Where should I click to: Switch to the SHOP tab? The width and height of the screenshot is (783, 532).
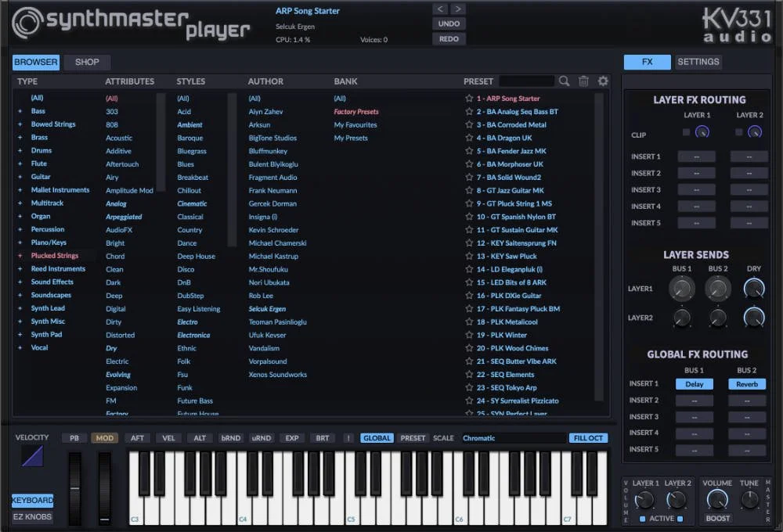(86, 62)
